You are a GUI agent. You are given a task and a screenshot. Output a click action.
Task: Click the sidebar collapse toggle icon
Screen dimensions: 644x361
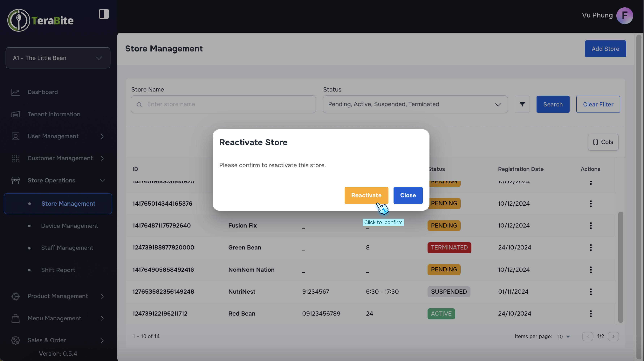[104, 14]
